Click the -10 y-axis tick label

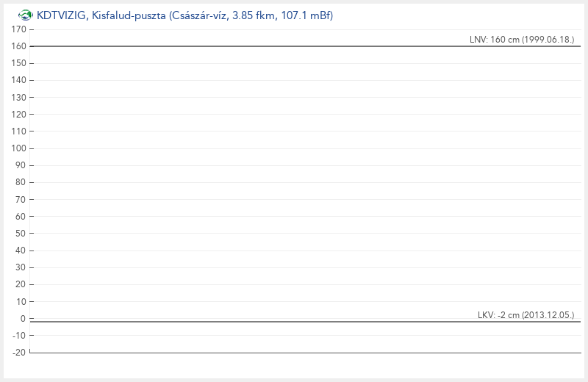click(x=19, y=336)
